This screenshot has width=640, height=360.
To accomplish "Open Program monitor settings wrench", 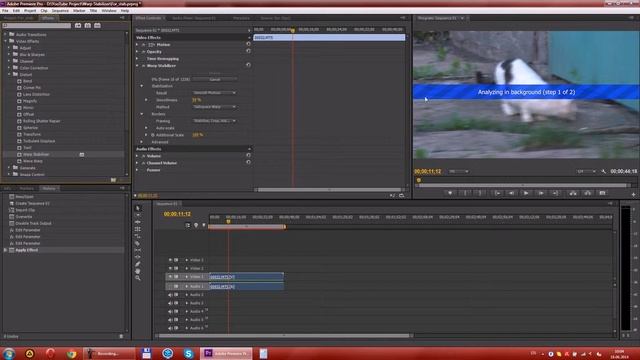I will click(x=604, y=171).
